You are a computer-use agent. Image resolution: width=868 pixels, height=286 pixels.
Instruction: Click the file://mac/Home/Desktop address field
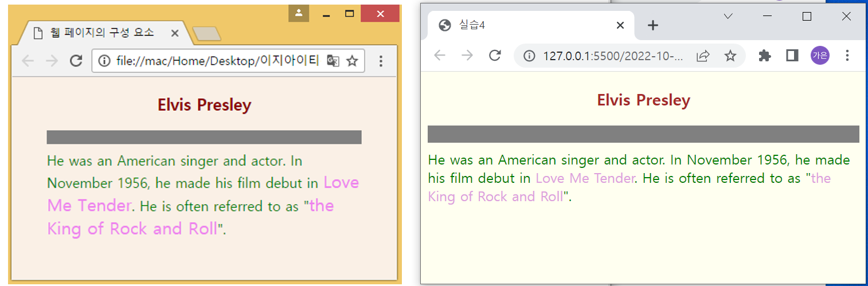228,61
